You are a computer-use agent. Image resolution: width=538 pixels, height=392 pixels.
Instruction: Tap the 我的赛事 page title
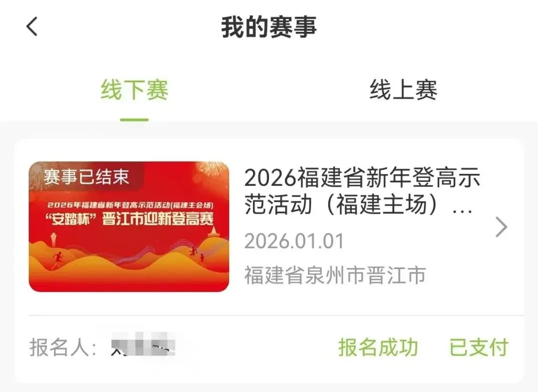point(269,27)
